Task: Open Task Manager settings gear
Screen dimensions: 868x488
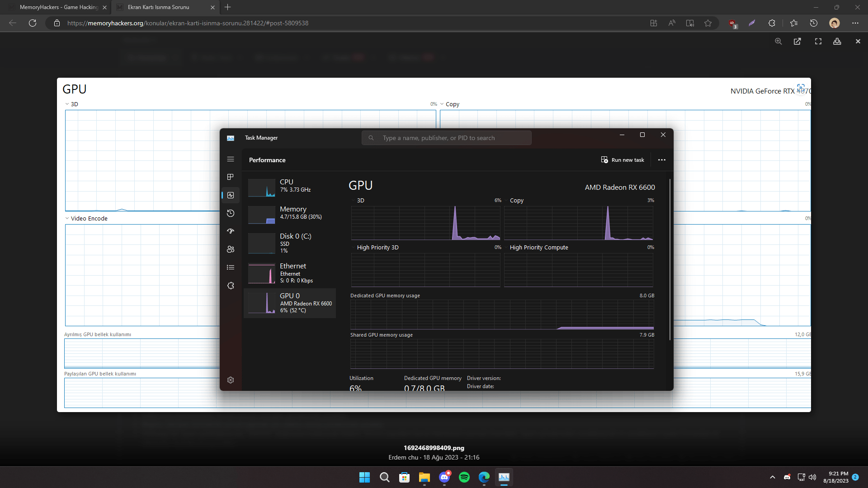Action: coord(231,380)
